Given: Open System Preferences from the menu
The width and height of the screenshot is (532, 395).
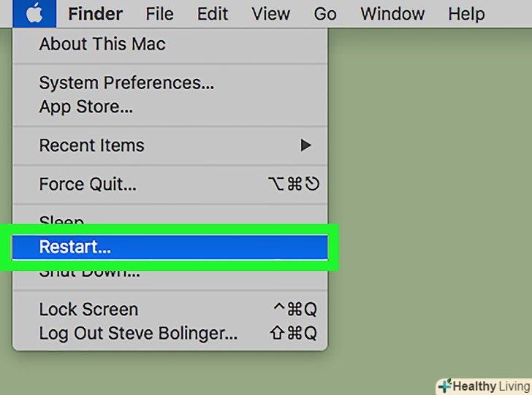Looking at the screenshot, I should tap(126, 83).
